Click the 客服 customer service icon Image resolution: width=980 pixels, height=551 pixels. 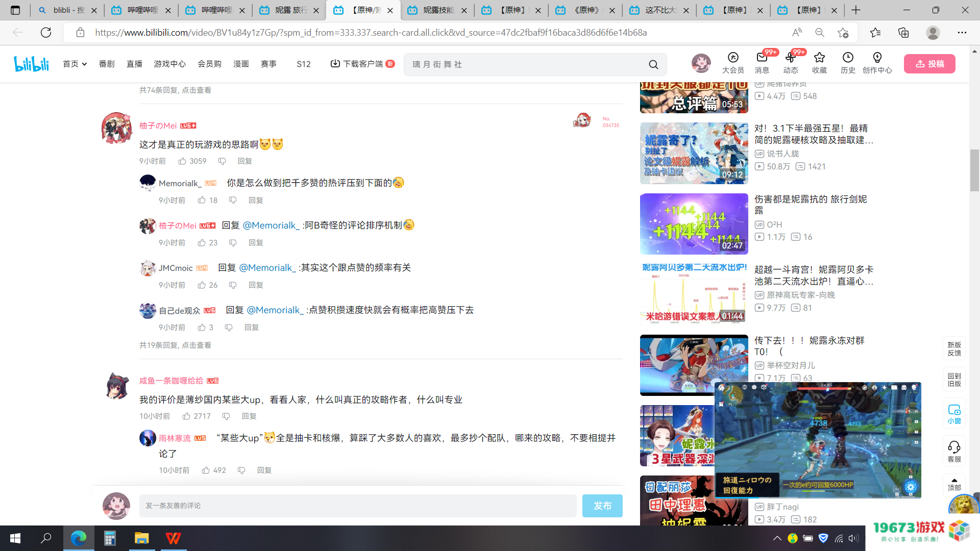954,451
